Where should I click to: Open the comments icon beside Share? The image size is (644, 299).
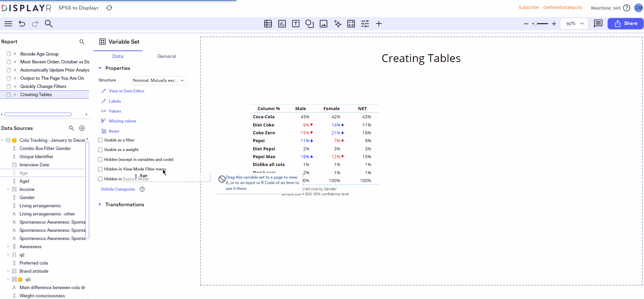click(x=598, y=24)
